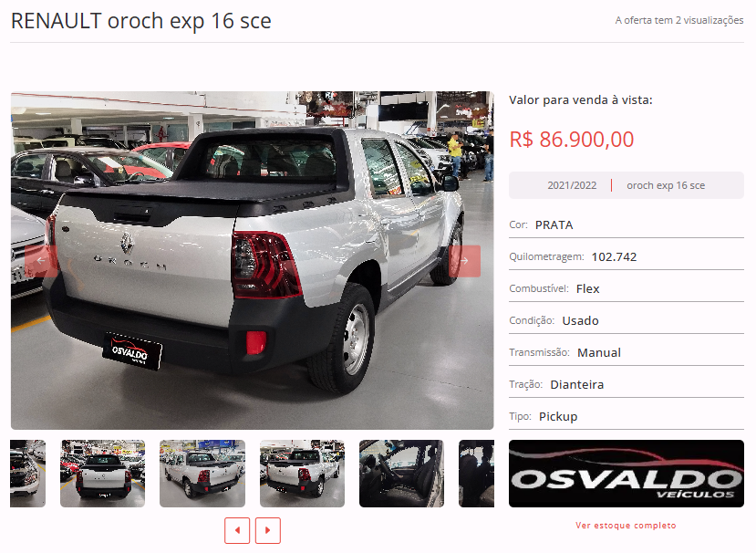The image size is (756, 553).
Task: Click the main Renault Oroch photo
Action: (253, 261)
